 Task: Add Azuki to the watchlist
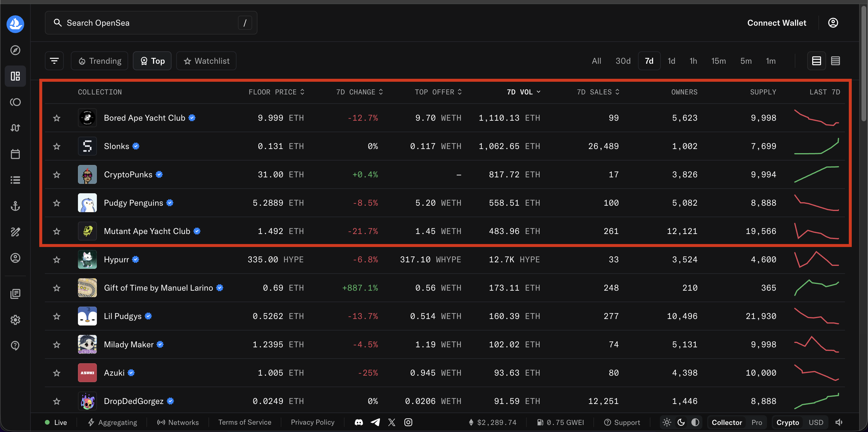click(x=57, y=373)
